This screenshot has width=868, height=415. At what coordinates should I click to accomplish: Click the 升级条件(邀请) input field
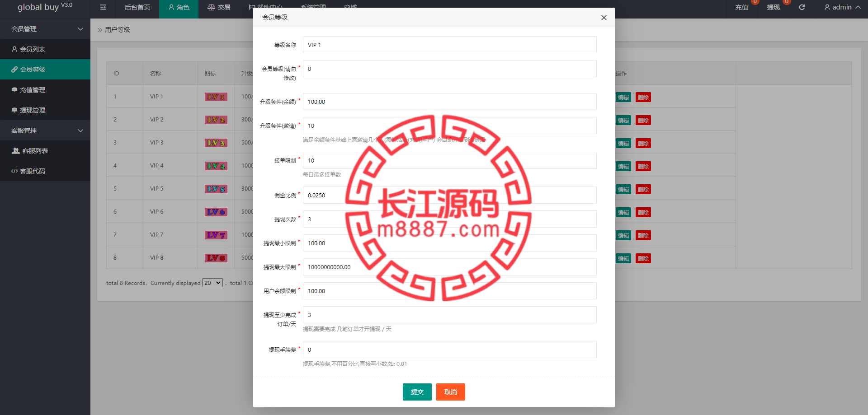click(450, 126)
